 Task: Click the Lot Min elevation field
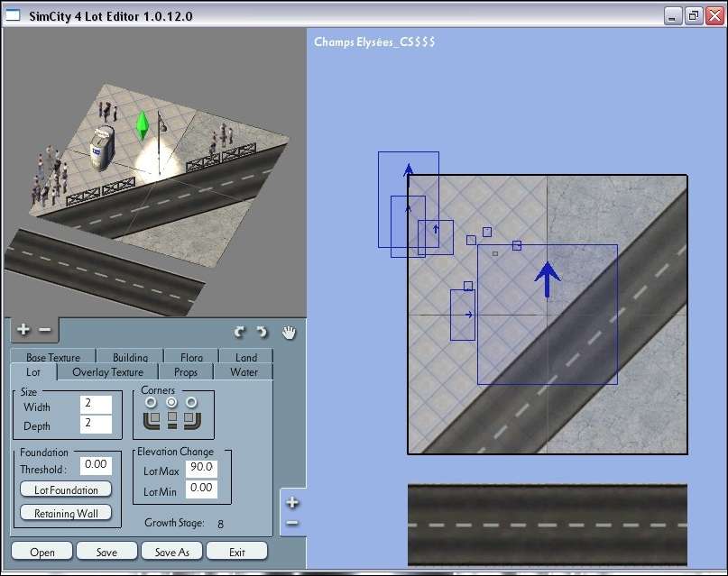tap(201, 489)
